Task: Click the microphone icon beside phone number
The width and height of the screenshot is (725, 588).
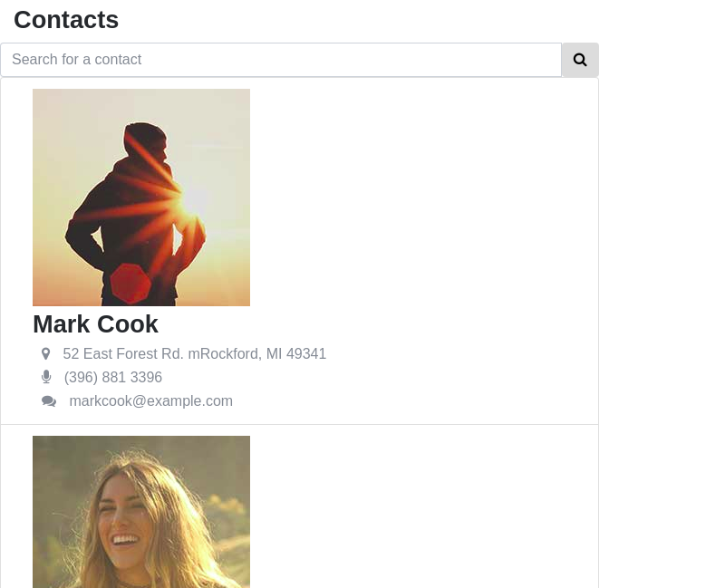Action: [x=46, y=377]
